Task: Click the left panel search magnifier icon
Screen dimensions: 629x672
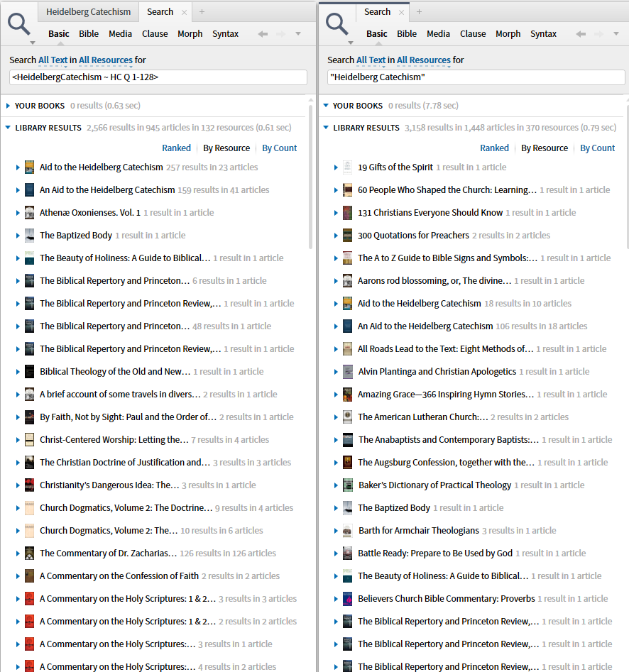Action: pyautogui.click(x=19, y=24)
